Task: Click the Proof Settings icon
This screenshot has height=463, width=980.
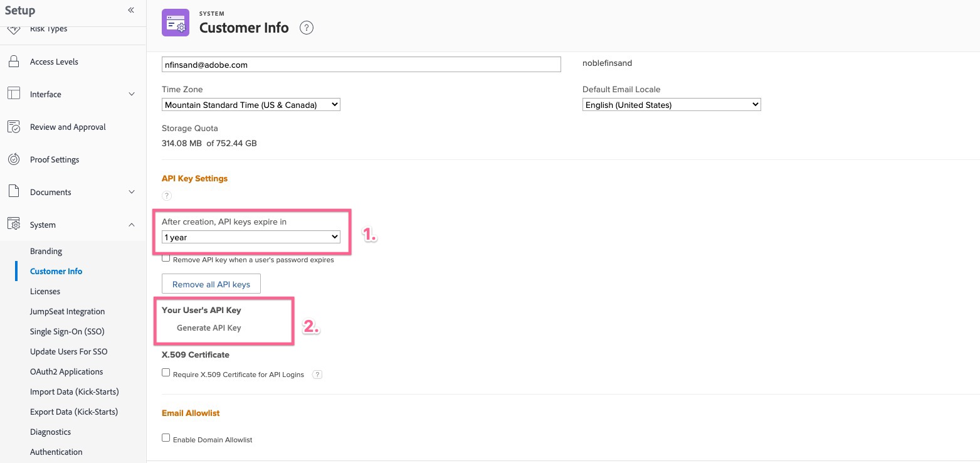Action: pos(14,159)
